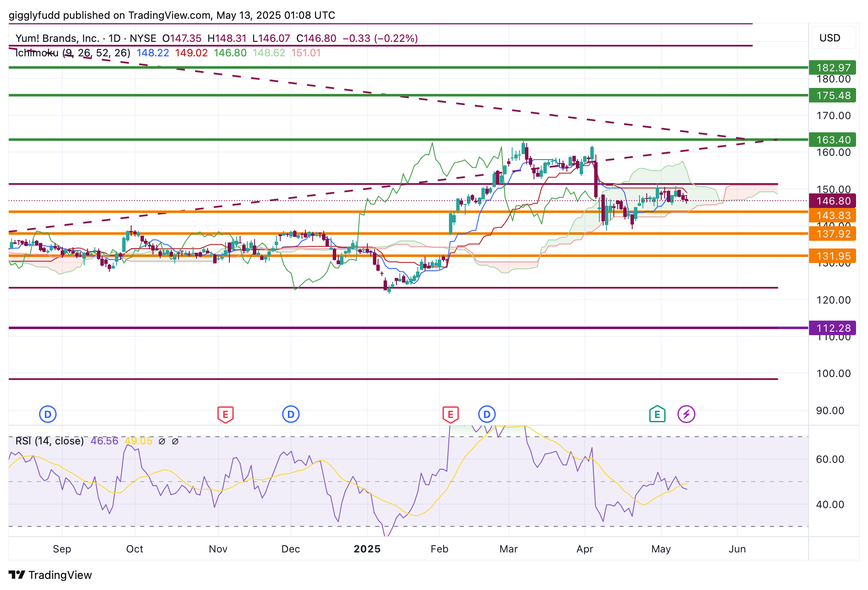Click the 137.92 orange price label

point(833,234)
